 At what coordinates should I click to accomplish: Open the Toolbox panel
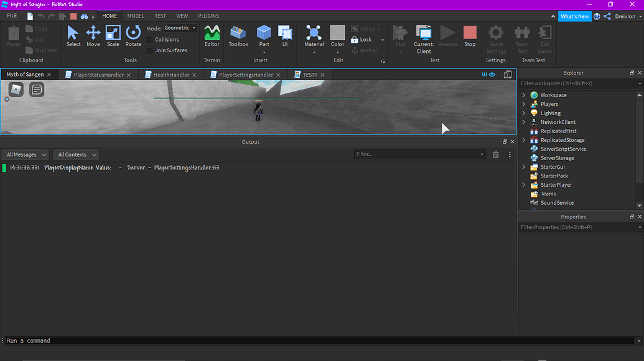click(238, 36)
